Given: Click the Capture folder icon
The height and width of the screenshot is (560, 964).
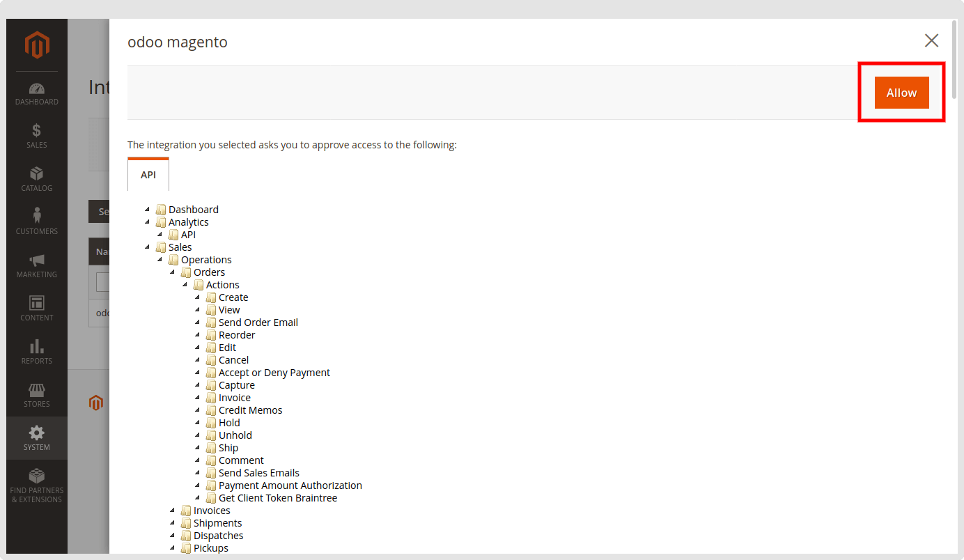Looking at the screenshot, I should (x=212, y=385).
